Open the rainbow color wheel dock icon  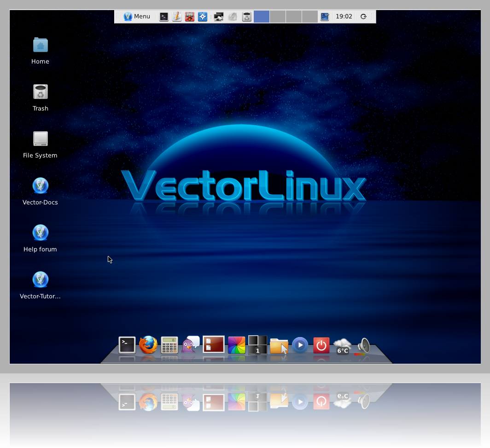[x=237, y=345]
